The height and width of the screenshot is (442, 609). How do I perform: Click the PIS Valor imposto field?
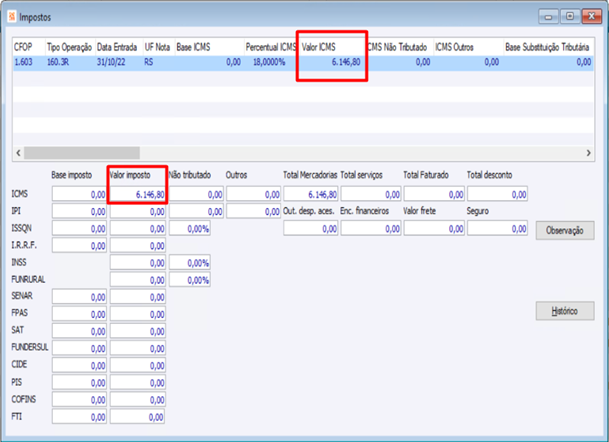tap(138, 383)
